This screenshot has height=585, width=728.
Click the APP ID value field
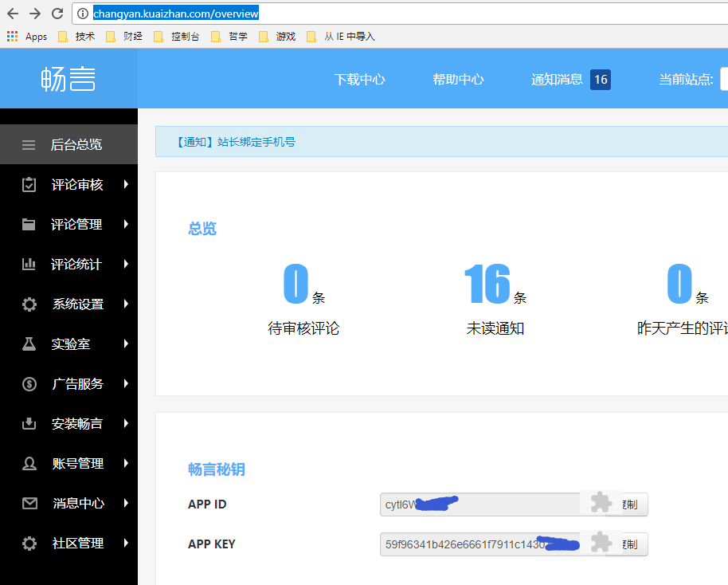[x=480, y=505]
